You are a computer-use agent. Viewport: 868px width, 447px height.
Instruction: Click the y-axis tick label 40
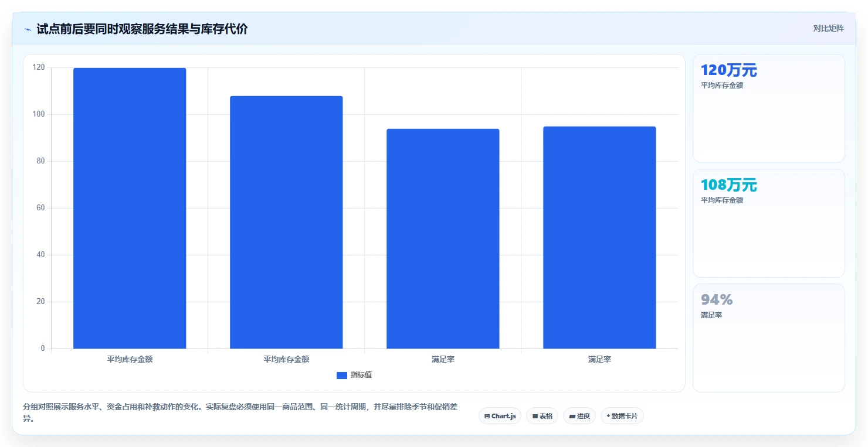(40, 255)
